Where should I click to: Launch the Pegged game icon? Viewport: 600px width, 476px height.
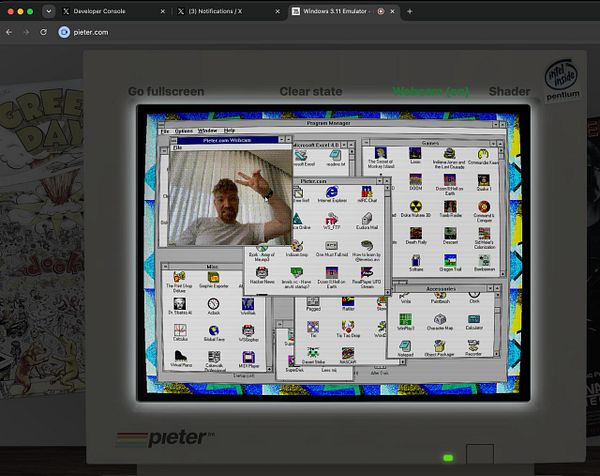click(x=313, y=303)
